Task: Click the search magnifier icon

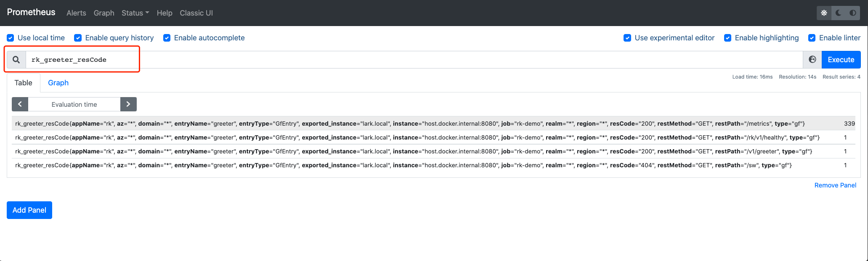Action: click(16, 60)
